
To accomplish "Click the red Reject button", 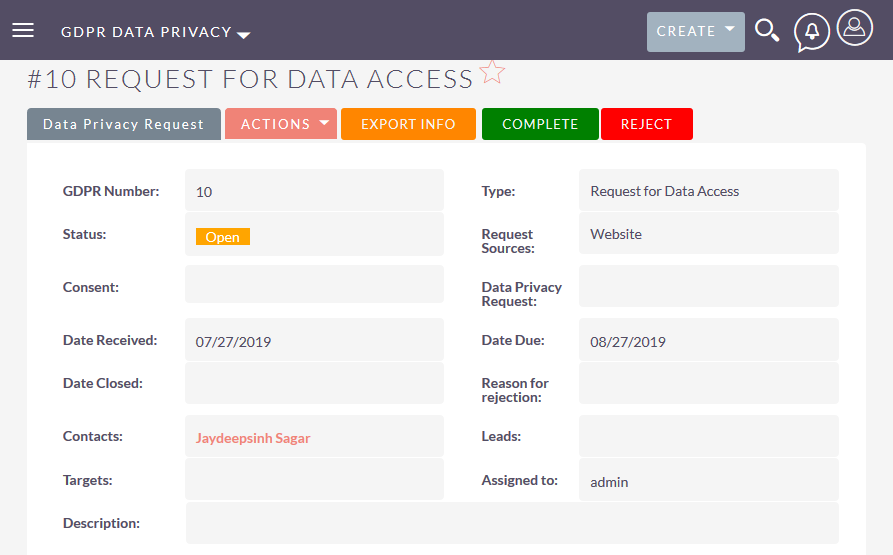I will pyautogui.click(x=646, y=124).
